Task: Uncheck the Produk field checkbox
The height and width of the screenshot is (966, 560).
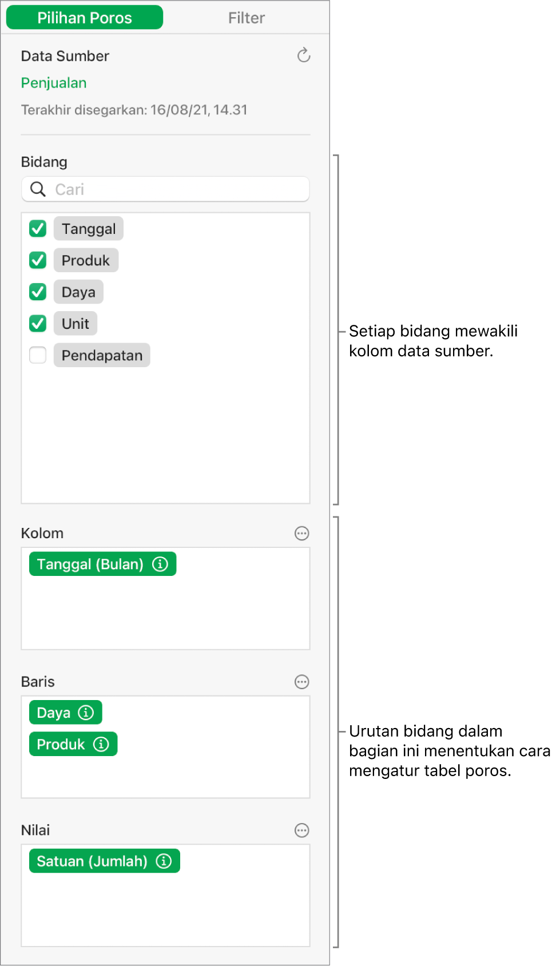Action: 38,260
